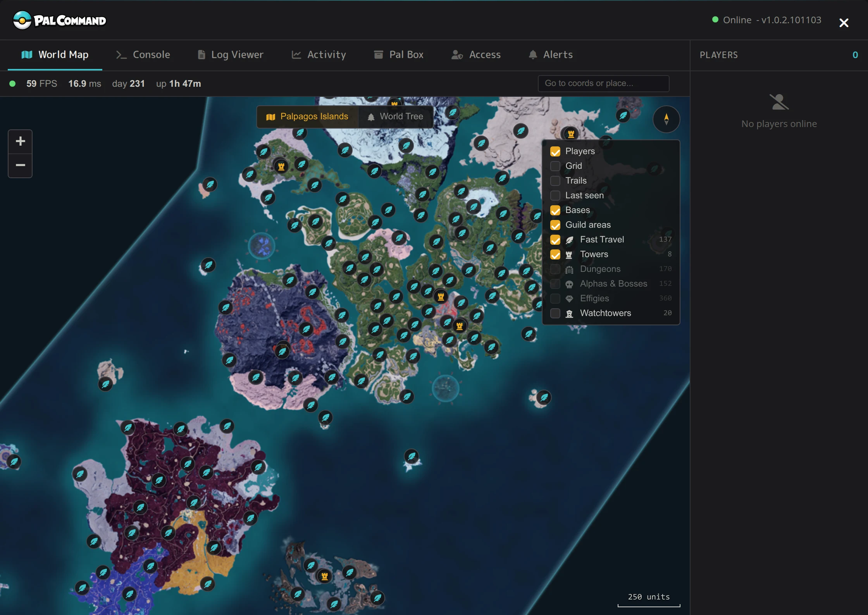Close the Pal Command panel
The image size is (868, 615).
(844, 23)
